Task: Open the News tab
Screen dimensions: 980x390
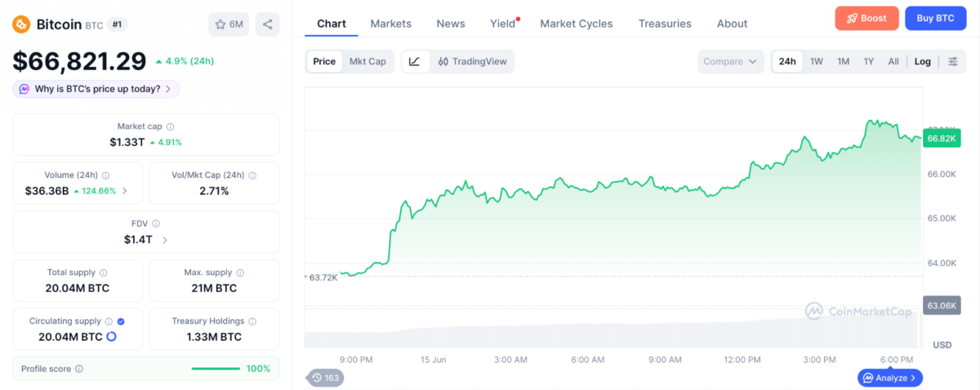Action: pos(451,24)
